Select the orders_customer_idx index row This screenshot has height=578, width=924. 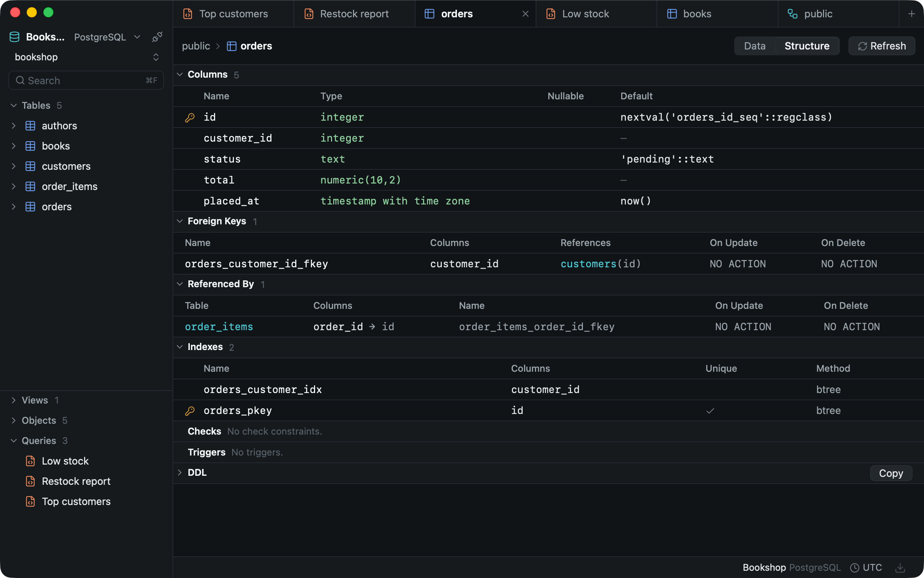[548, 389]
